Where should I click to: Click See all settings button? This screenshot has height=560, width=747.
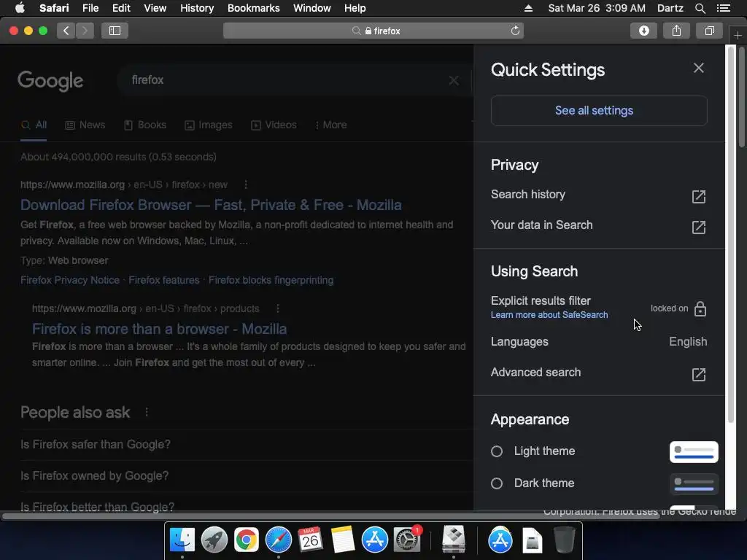(599, 111)
